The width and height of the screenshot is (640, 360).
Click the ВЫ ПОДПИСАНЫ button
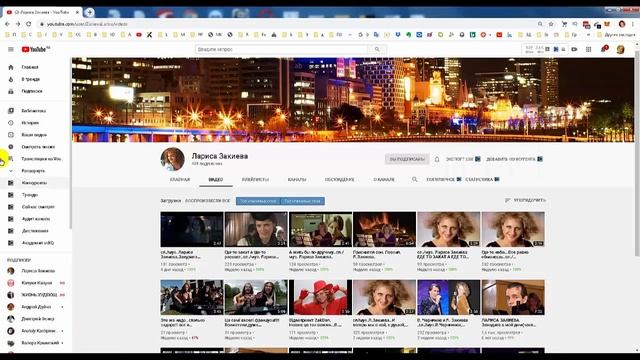pos(407,159)
